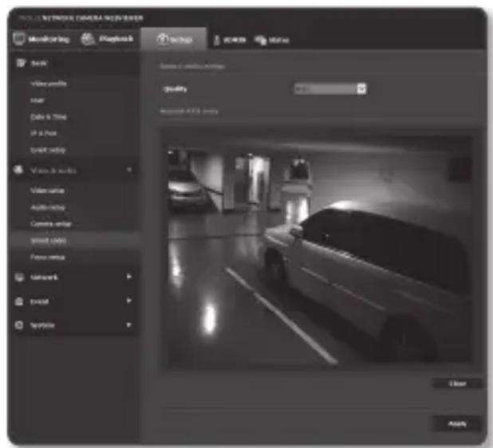The width and height of the screenshot is (493, 448).
Task: Click the System gear icon
Action: (x=19, y=325)
